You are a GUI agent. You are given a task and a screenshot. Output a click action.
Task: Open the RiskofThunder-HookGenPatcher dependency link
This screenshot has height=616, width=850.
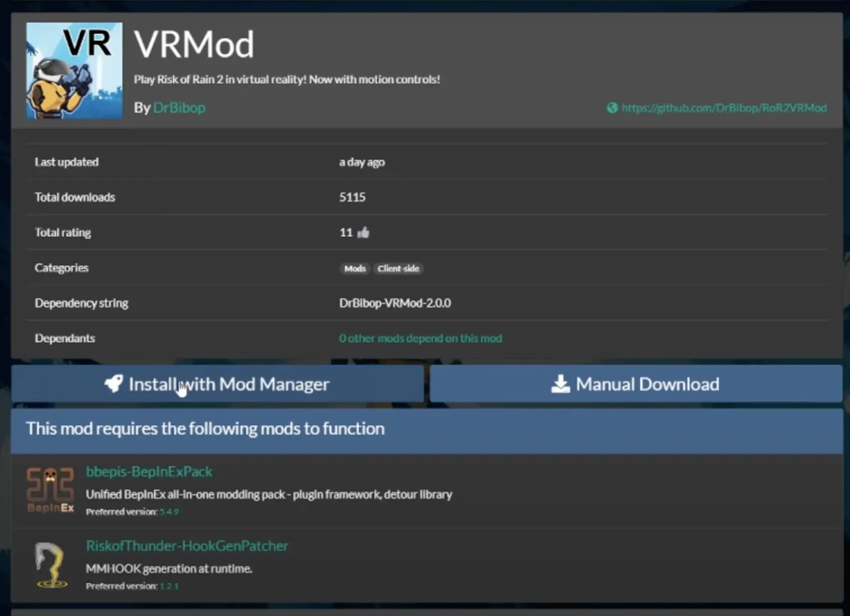tap(187, 545)
